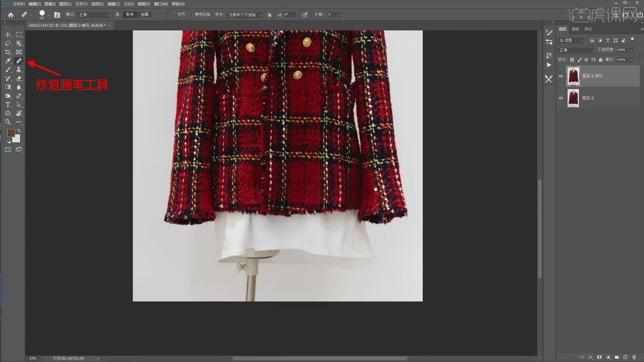This screenshot has width=644, height=362.
Task: Select the Zoom tool
Action: point(8,122)
